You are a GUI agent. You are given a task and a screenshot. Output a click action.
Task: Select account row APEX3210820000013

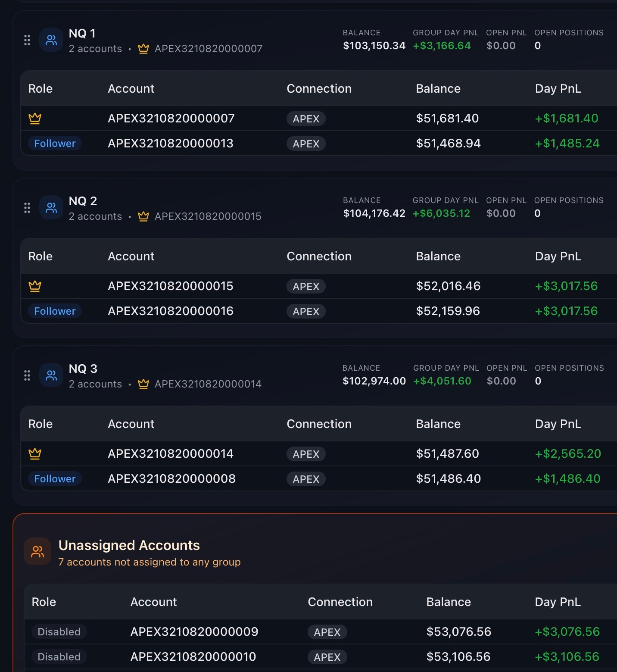coord(319,143)
